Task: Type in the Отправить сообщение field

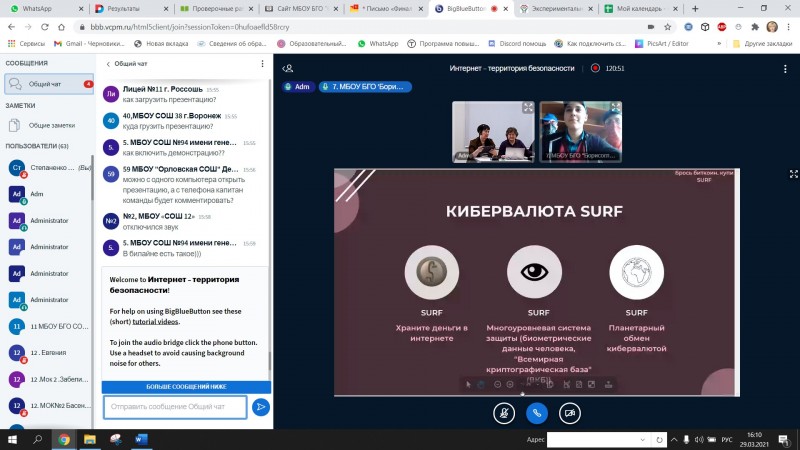Action: tap(175, 406)
